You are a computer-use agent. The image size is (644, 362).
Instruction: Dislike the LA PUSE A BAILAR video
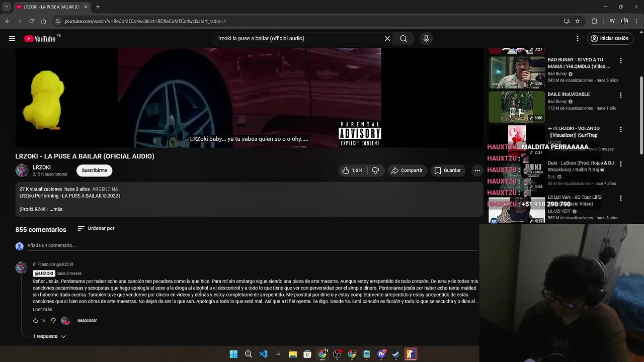pyautogui.click(x=375, y=170)
